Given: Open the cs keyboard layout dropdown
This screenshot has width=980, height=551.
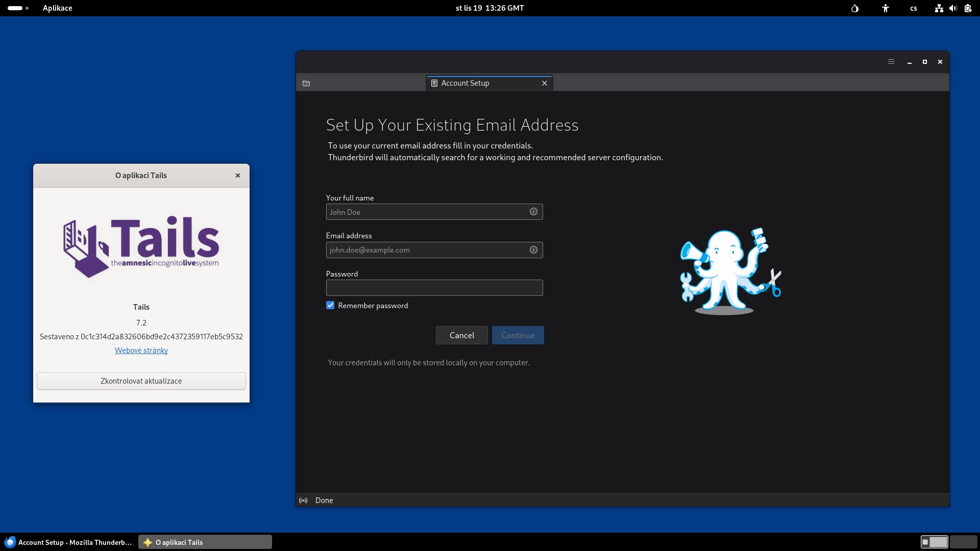Looking at the screenshot, I should coord(914,8).
